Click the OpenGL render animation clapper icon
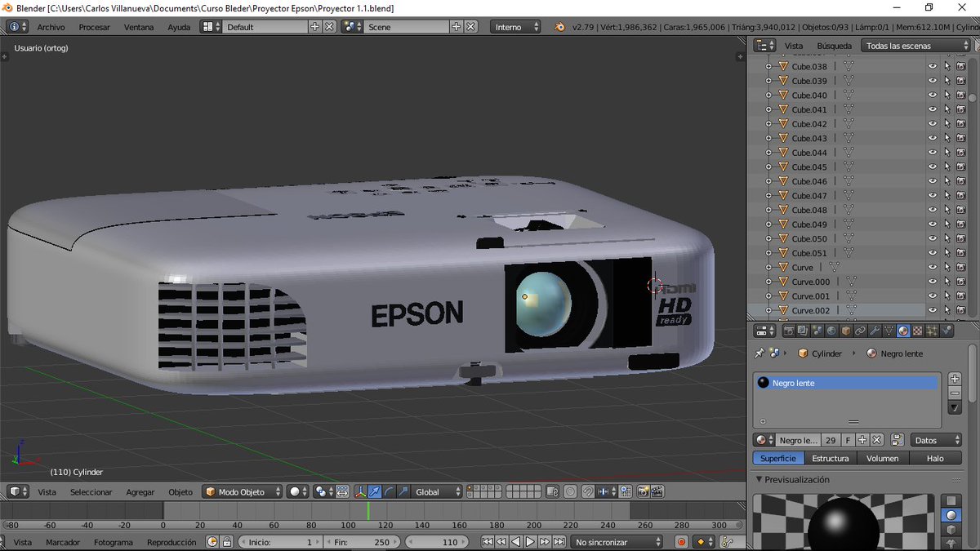Viewport: 980px width, 551px height. tap(656, 492)
